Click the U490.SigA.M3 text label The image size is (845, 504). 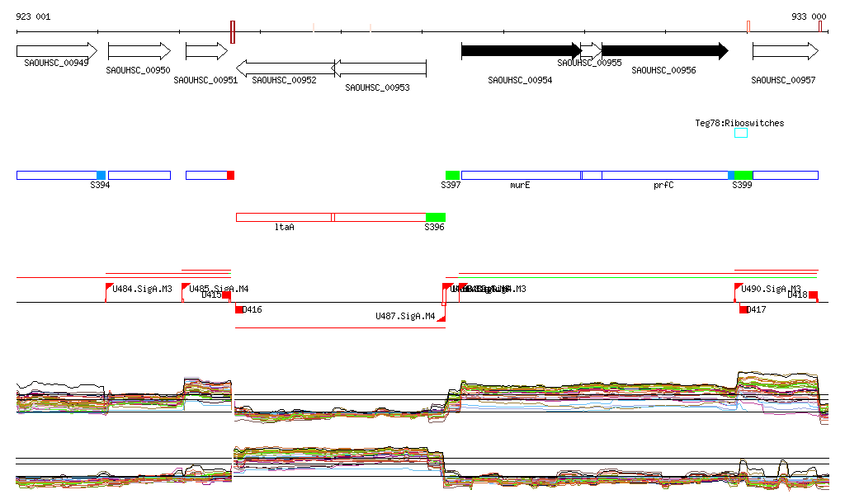[772, 290]
